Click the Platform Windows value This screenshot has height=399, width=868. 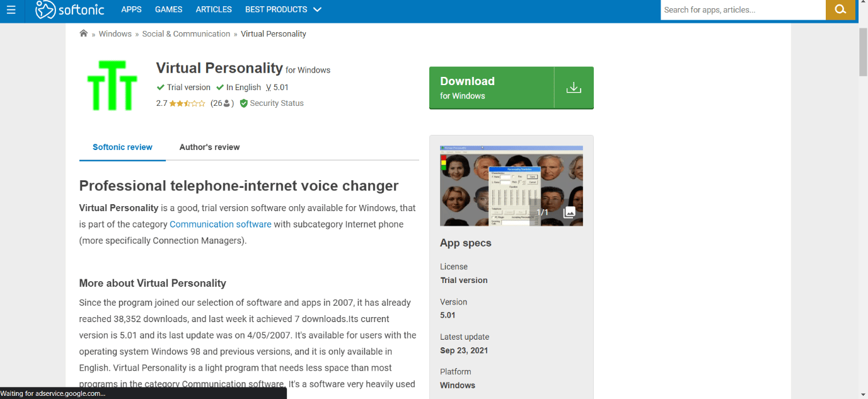[458, 385]
